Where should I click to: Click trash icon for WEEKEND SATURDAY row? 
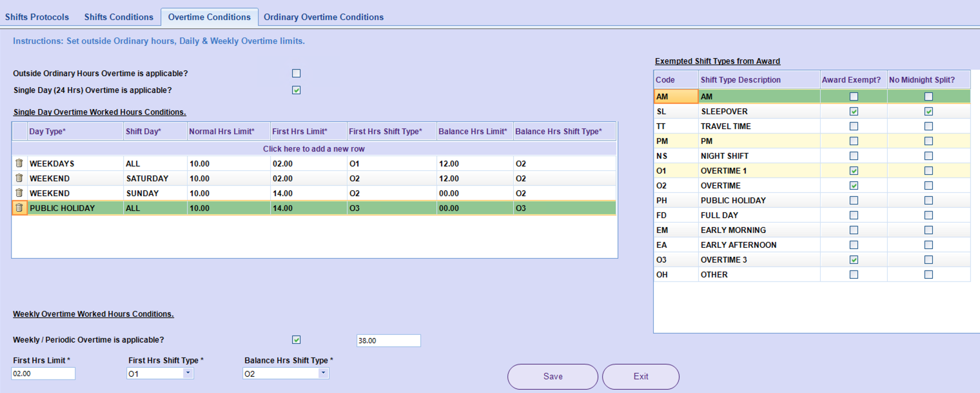19,178
